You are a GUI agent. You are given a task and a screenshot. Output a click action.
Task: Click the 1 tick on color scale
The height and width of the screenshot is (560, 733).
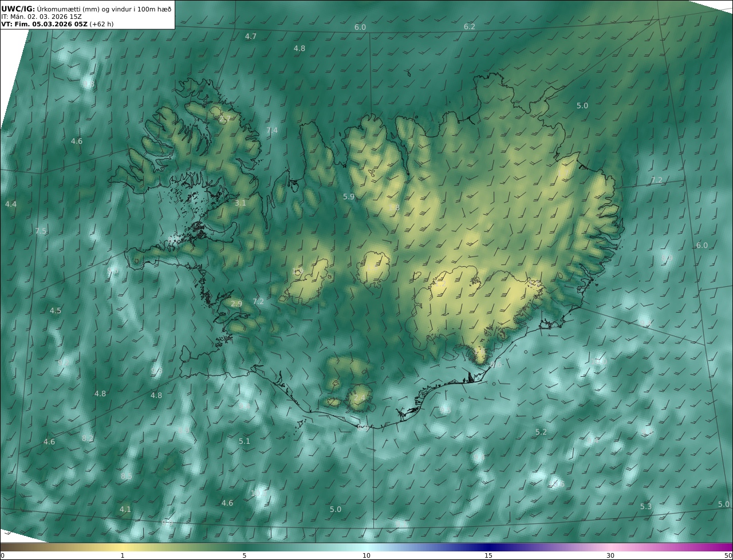[x=123, y=555]
